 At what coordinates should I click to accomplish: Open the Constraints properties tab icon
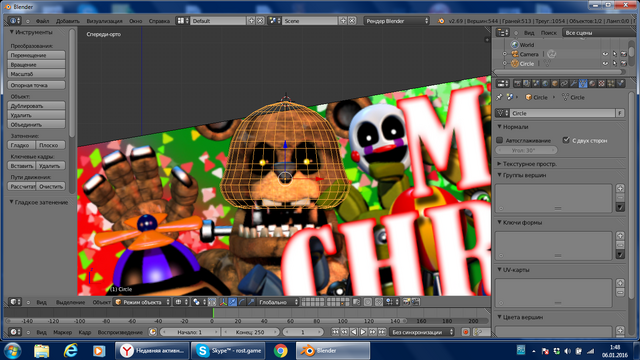coord(564,84)
